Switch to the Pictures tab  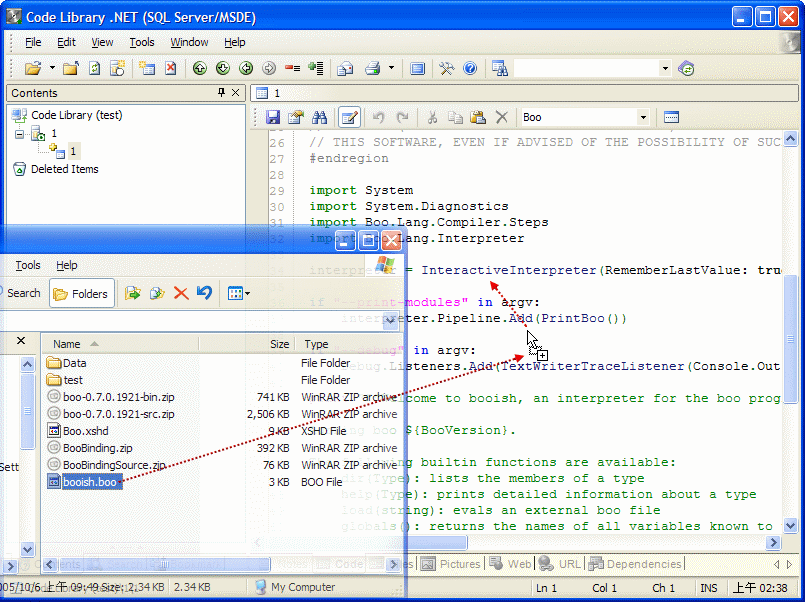click(x=451, y=564)
